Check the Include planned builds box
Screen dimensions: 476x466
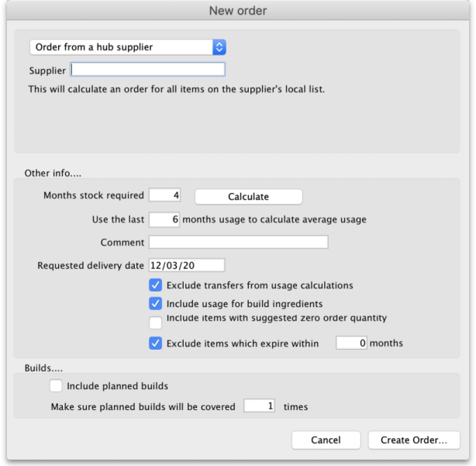(56, 385)
